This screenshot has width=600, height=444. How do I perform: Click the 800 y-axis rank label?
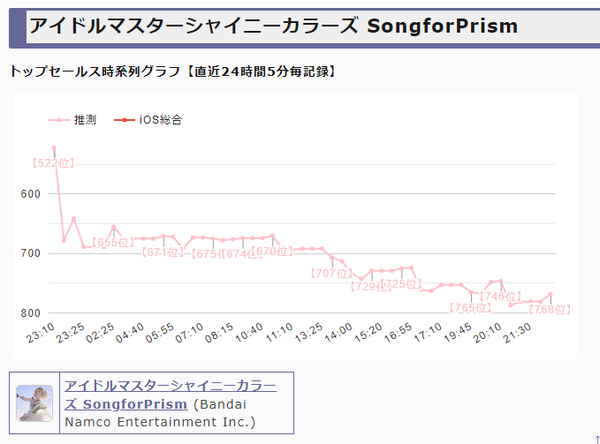tap(31, 313)
